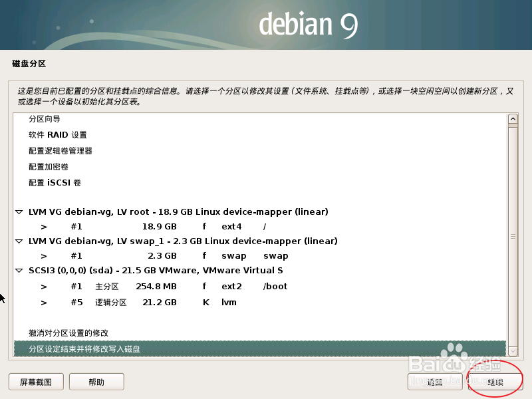Click the > arrow of the lvm row
The image size is (532, 399).
(44, 303)
